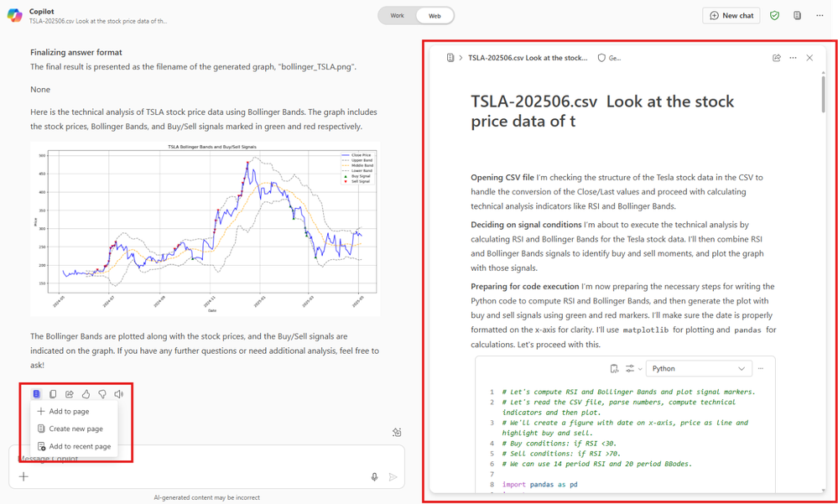Click the shield sensitivity label in panel header
Viewport: 838px width, 504px height.
[609, 58]
